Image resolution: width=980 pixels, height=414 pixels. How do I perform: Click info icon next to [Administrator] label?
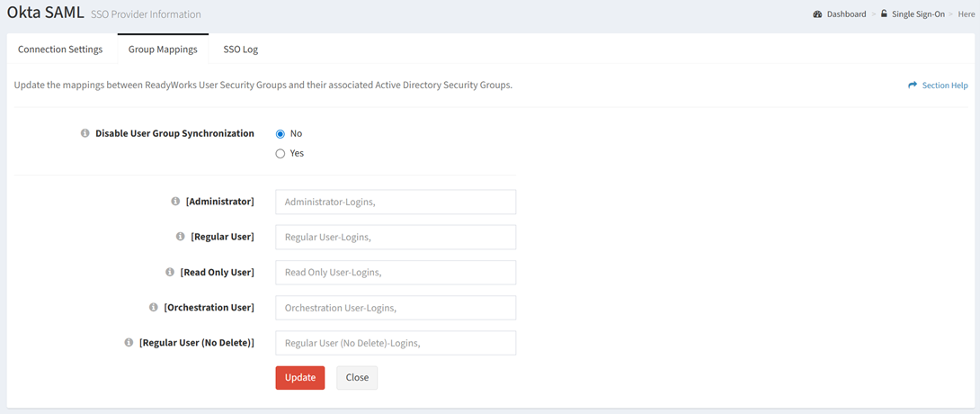pyautogui.click(x=175, y=202)
